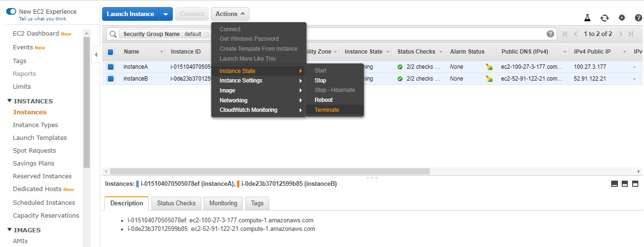
Task: Open Launch Templates in sidebar
Action: pos(40,137)
